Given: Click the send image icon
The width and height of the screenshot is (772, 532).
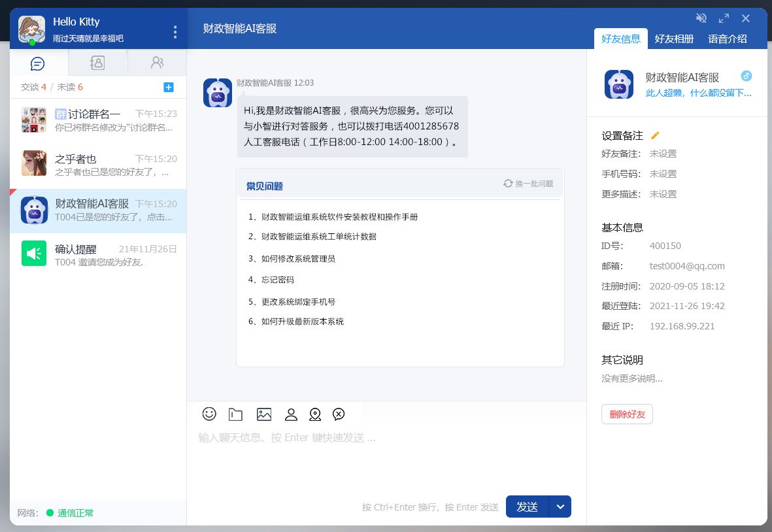Looking at the screenshot, I should click(x=264, y=414).
